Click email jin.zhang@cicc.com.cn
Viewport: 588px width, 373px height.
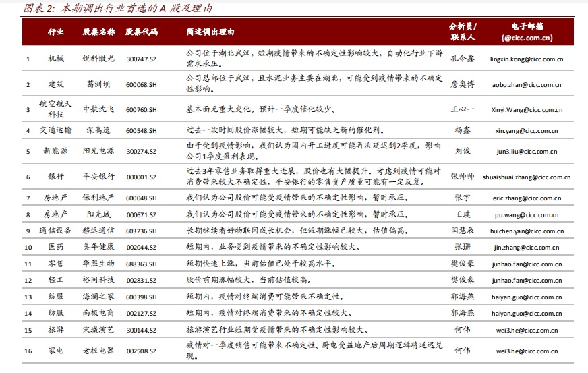pos(527,248)
